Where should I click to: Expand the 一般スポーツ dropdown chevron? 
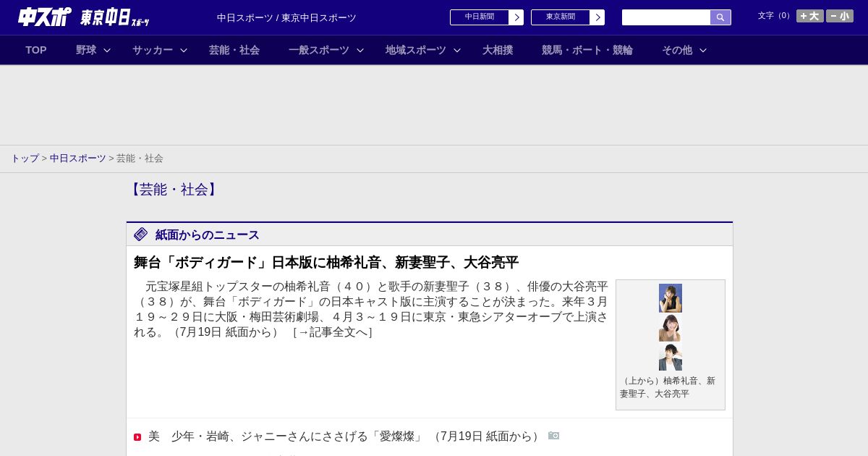pos(360,51)
